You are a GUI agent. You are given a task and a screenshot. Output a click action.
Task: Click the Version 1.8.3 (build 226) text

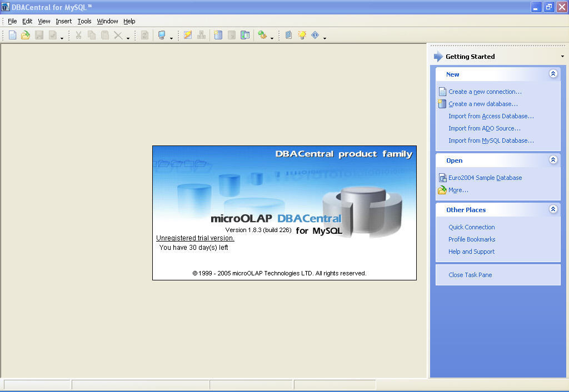point(258,230)
